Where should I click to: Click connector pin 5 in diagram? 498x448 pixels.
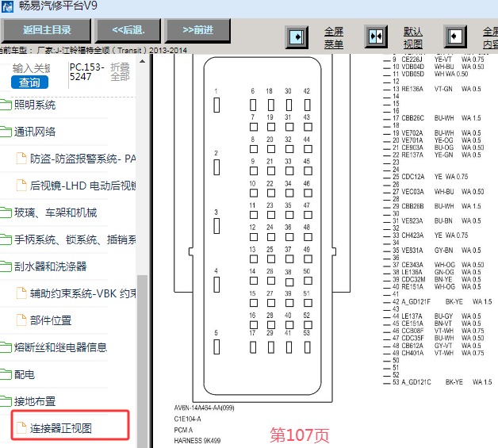[x=216, y=347]
